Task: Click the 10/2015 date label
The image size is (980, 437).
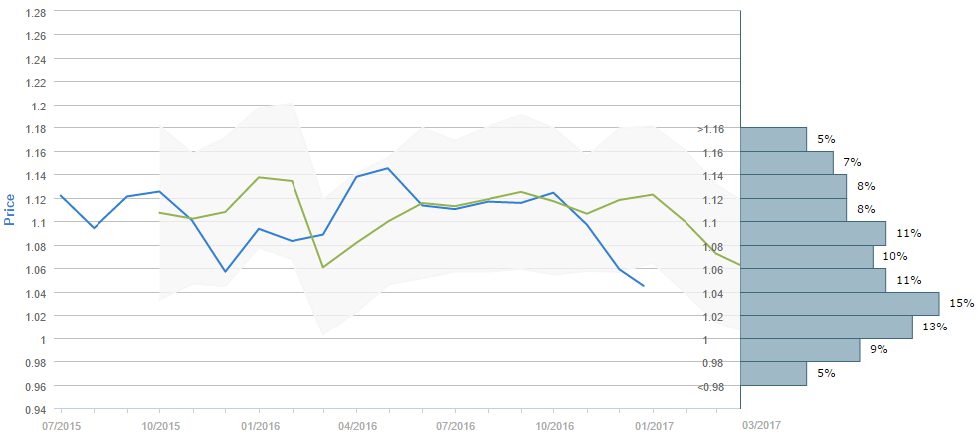Action: click(x=159, y=425)
